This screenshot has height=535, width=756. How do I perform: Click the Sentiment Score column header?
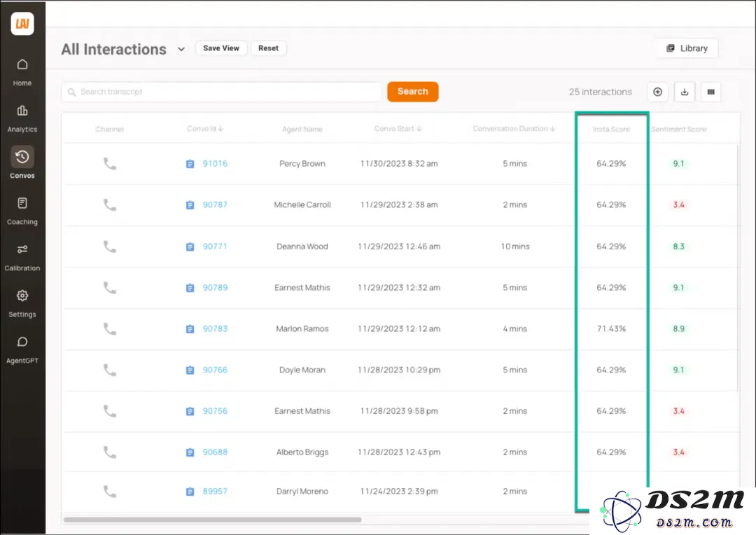(x=679, y=130)
